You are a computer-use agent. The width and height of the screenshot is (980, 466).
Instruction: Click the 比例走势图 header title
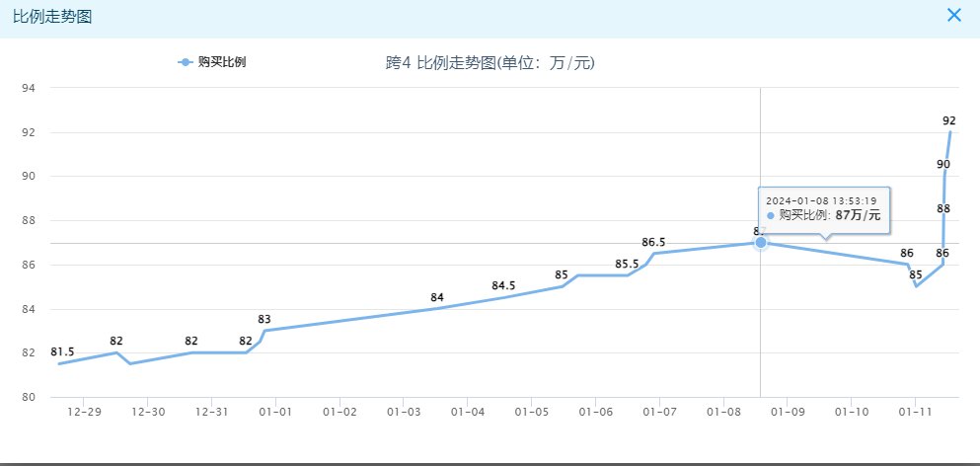tap(52, 16)
